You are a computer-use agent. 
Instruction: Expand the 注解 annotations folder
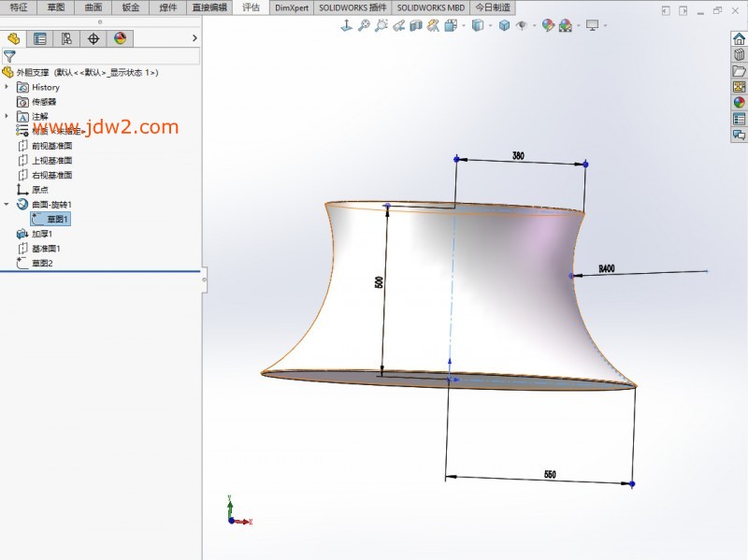pos(7,116)
